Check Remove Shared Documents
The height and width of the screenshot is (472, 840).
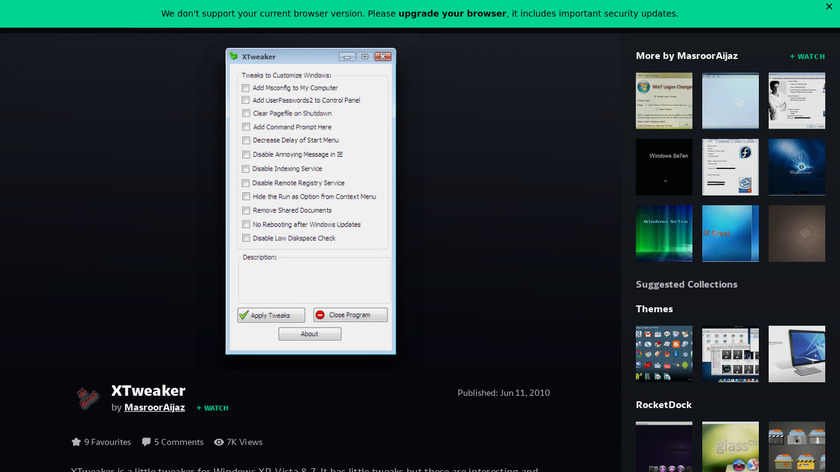[x=246, y=211]
